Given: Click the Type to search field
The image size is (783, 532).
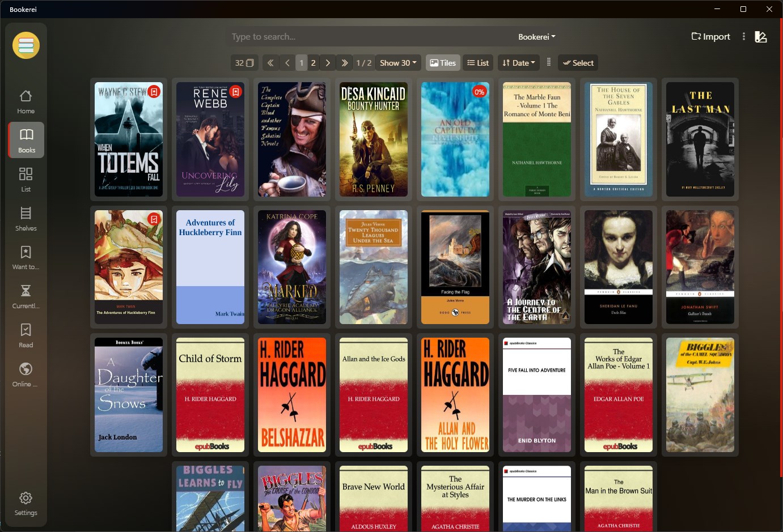Looking at the screenshot, I should (x=369, y=37).
